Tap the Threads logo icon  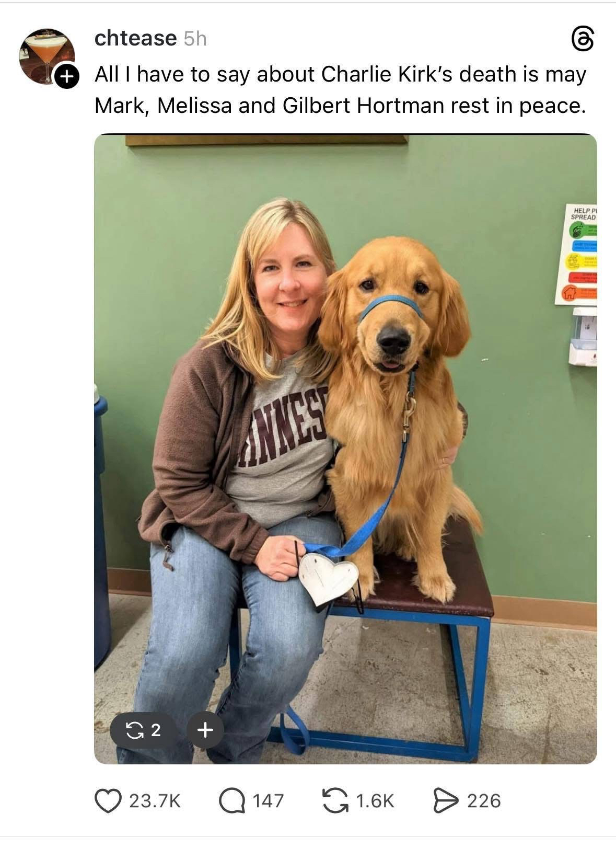click(582, 40)
